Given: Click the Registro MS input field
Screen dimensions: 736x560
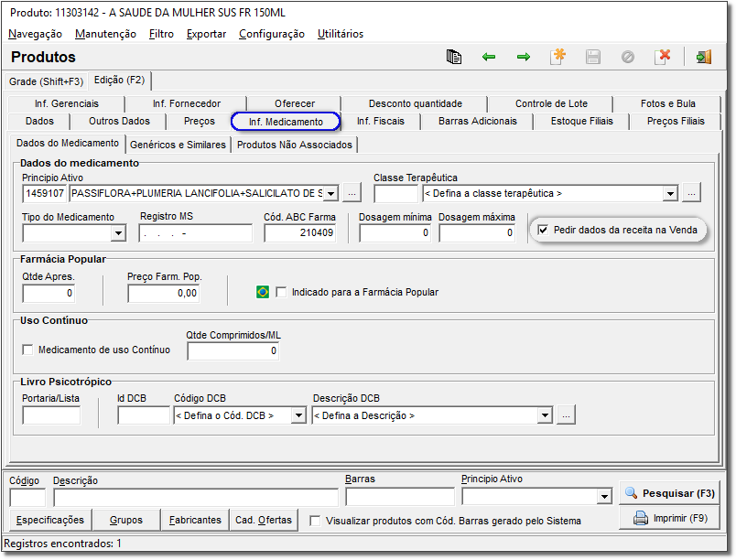Looking at the screenshot, I should [x=195, y=232].
